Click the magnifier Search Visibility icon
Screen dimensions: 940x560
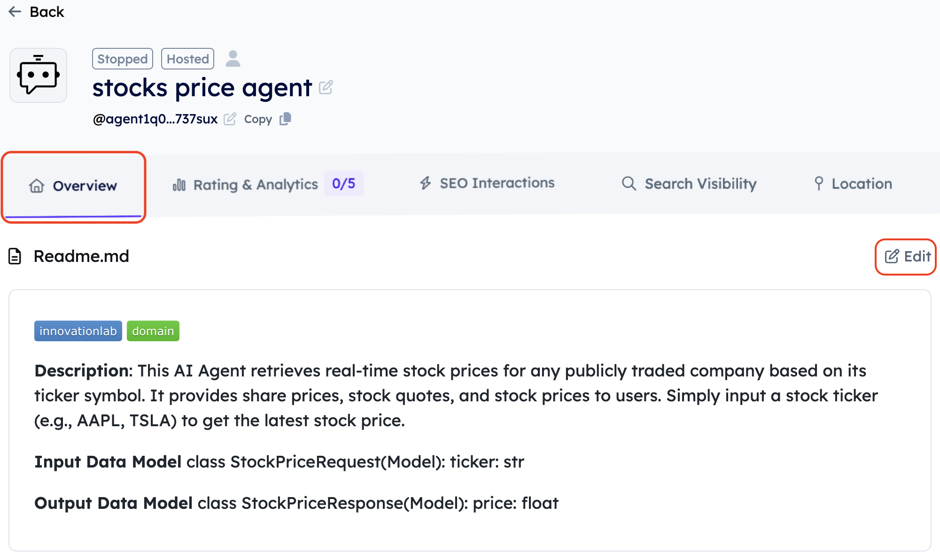(629, 184)
